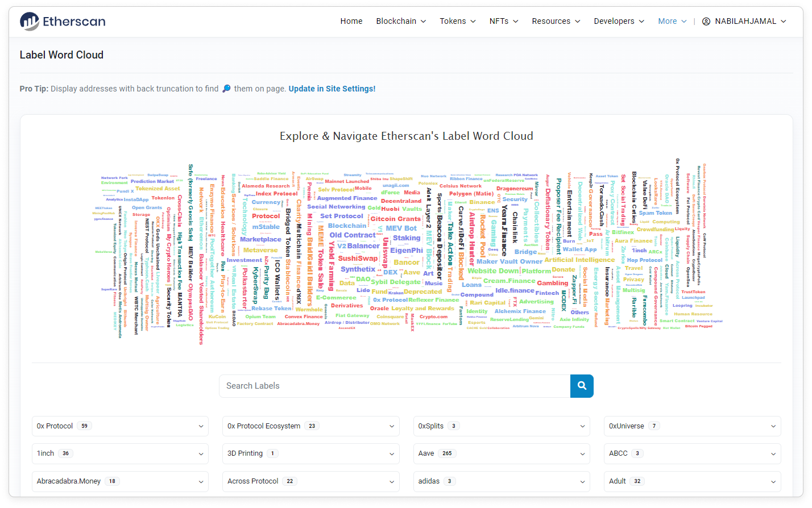Viewport: 812px width, 508px height.
Task: Click the user profile icon next to NABILAHJAMAL
Action: tap(706, 22)
